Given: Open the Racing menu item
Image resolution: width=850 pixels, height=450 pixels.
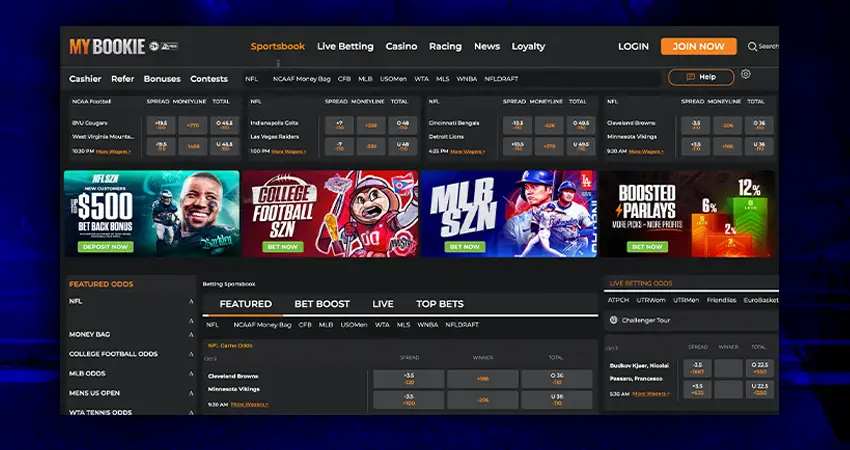Looking at the screenshot, I should coord(445,47).
